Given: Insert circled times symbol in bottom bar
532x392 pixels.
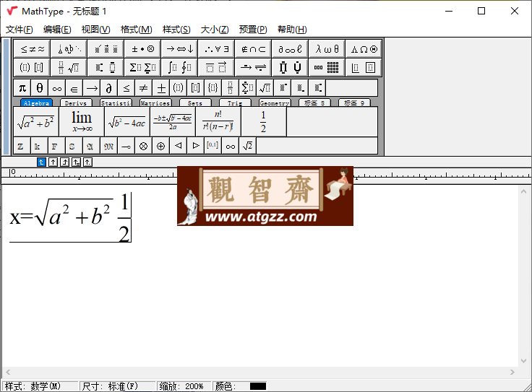Looking at the screenshot, I should click(144, 146).
